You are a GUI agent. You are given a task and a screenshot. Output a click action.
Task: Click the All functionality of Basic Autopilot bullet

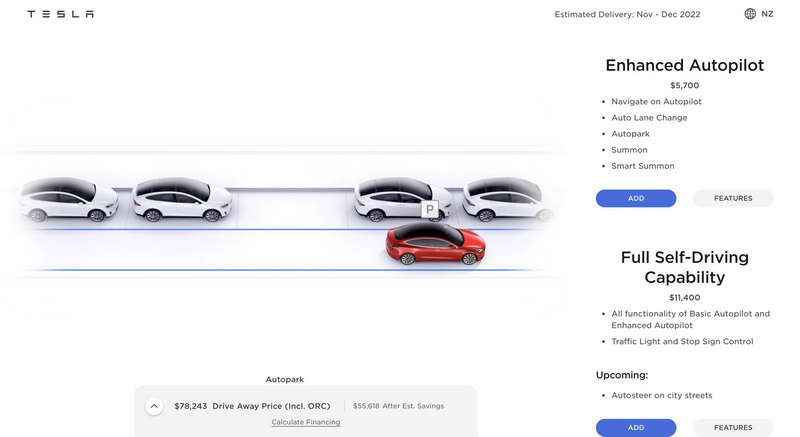pyautogui.click(x=690, y=319)
